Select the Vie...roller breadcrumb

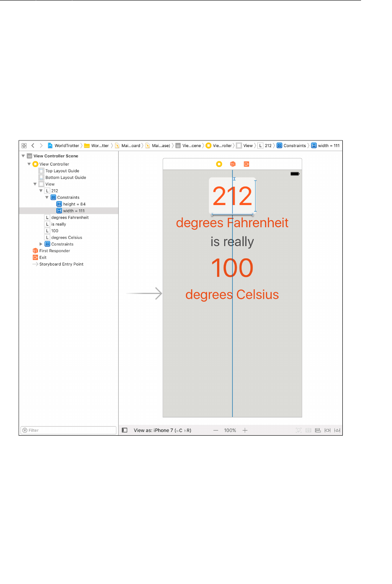[x=219, y=146]
